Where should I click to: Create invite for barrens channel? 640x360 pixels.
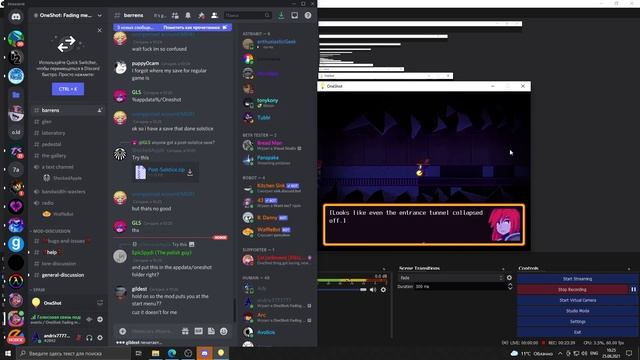(x=100, y=110)
